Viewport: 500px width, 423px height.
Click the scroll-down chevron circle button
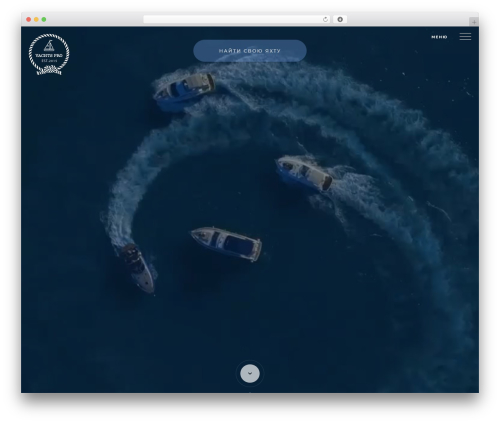(250, 373)
